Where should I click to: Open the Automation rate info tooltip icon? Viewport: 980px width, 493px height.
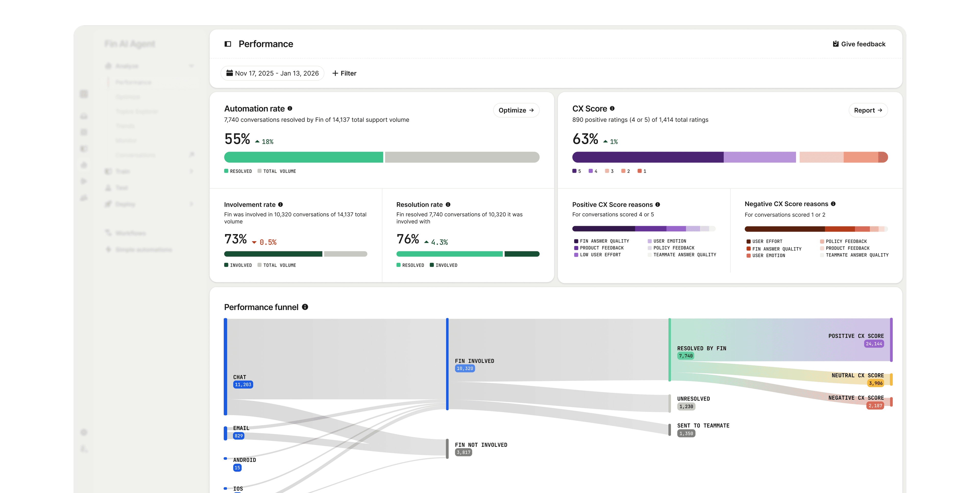290,108
